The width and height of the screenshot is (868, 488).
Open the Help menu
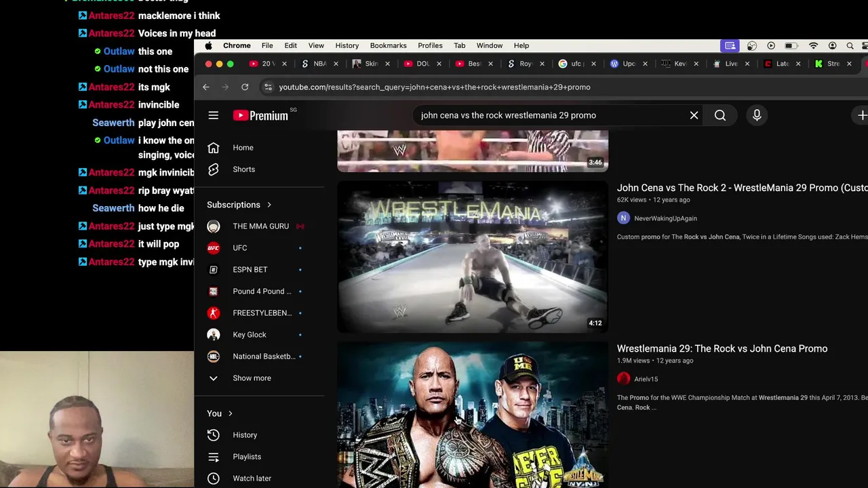(521, 45)
